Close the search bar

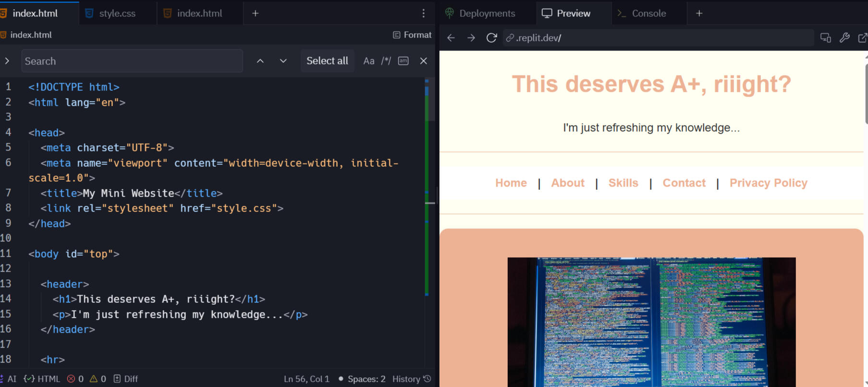click(x=423, y=61)
